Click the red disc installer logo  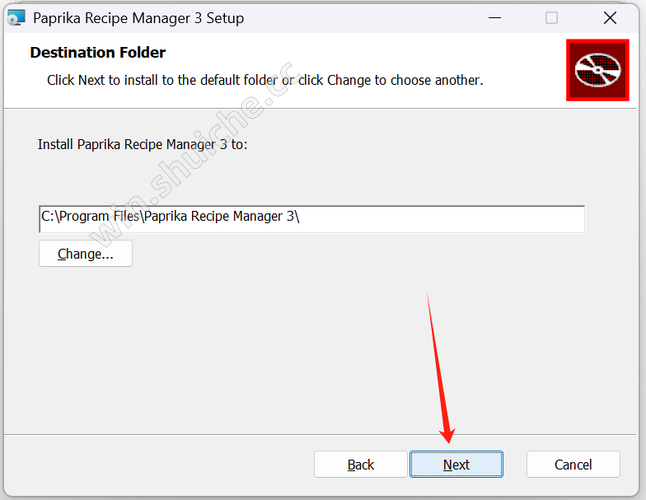597,70
